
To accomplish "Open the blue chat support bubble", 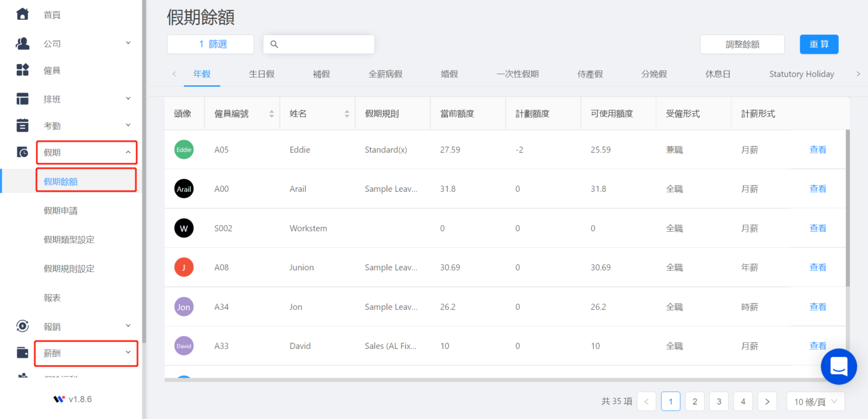I will (839, 366).
